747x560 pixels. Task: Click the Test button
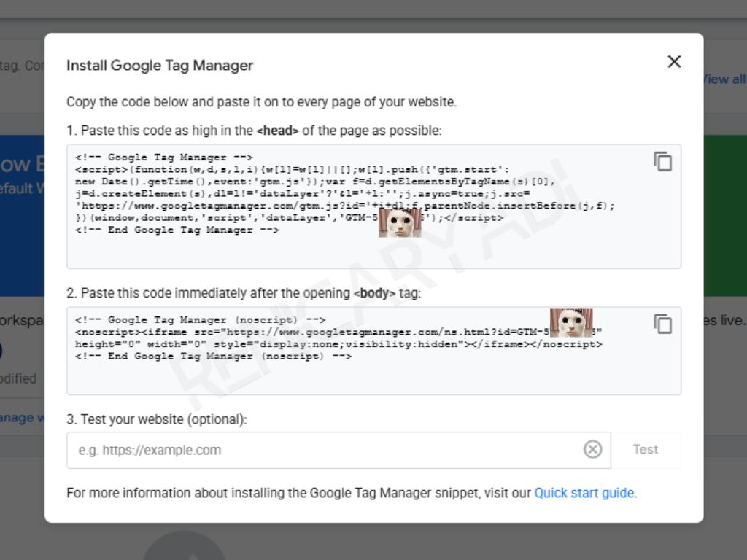646,449
